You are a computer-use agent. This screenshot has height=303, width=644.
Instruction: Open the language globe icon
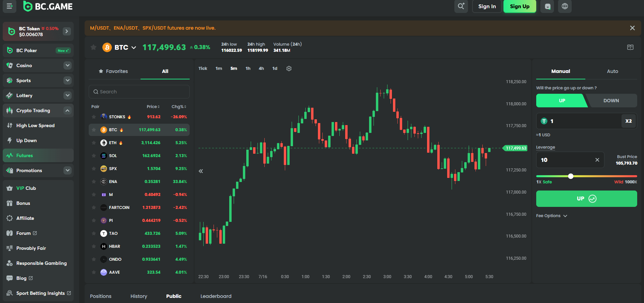(x=565, y=6)
